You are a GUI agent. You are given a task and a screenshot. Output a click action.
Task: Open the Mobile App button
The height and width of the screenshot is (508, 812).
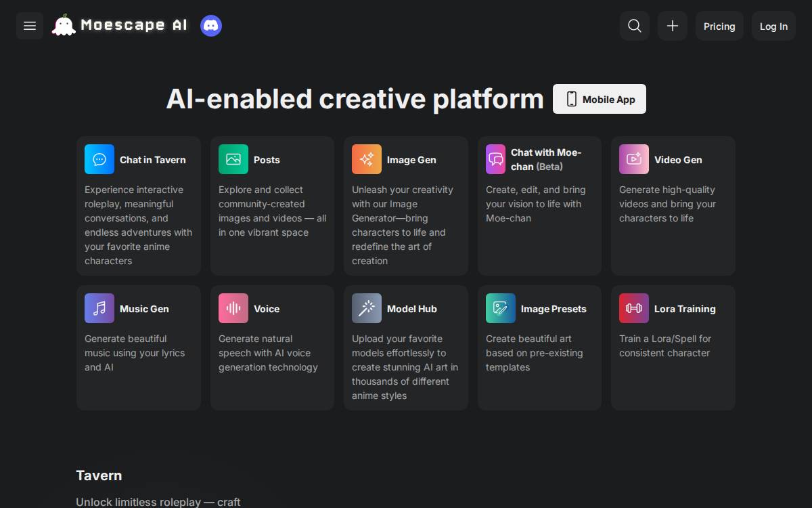tap(600, 99)
